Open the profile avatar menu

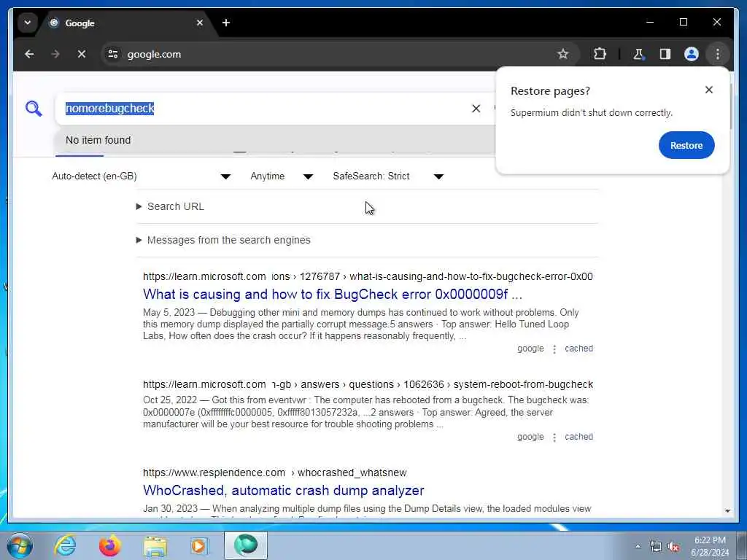click(x=692, y=54)
